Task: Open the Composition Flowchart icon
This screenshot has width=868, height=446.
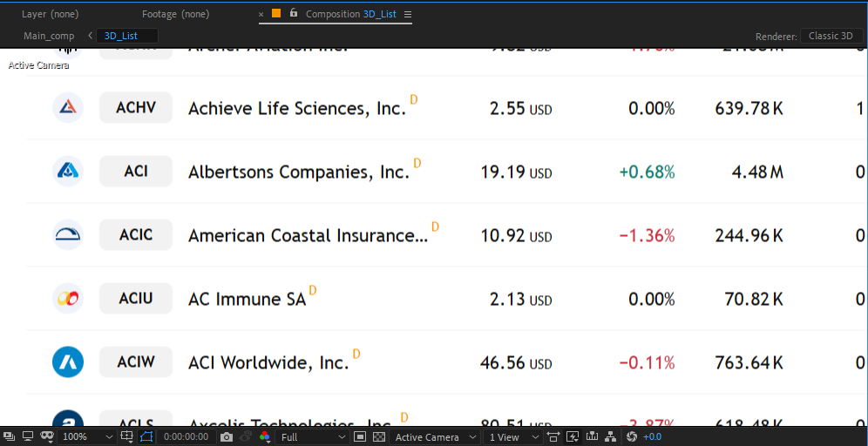Action: click(x=611, y=436)
